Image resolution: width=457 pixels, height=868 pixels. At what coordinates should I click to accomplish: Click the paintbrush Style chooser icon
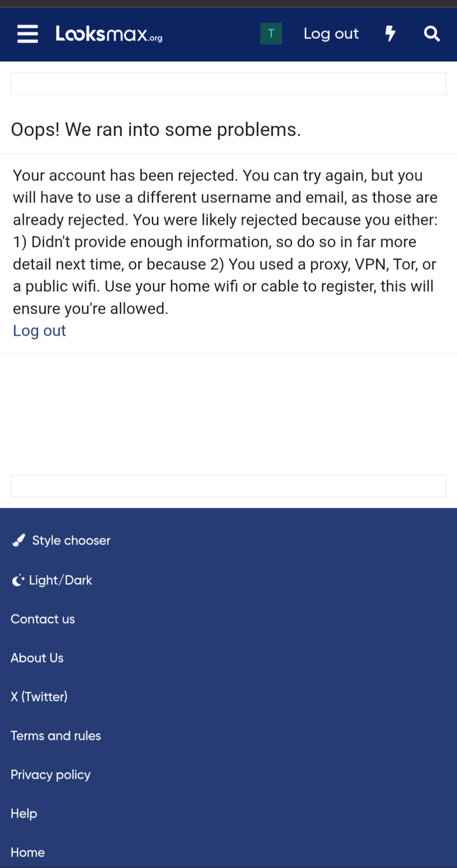point(19,540)
